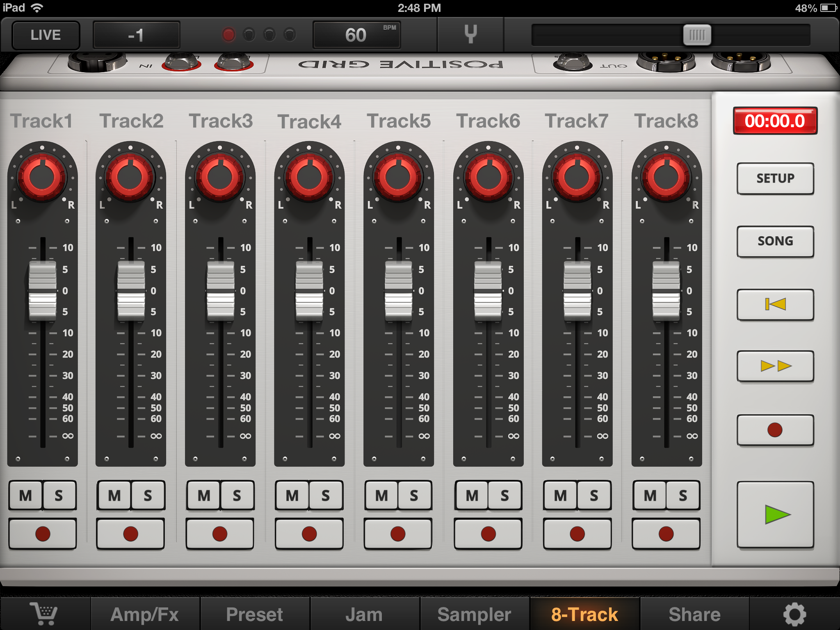This screenshot has height=630, width=840.
Task: Select the second preset indicator light
Action: [249, 35]
